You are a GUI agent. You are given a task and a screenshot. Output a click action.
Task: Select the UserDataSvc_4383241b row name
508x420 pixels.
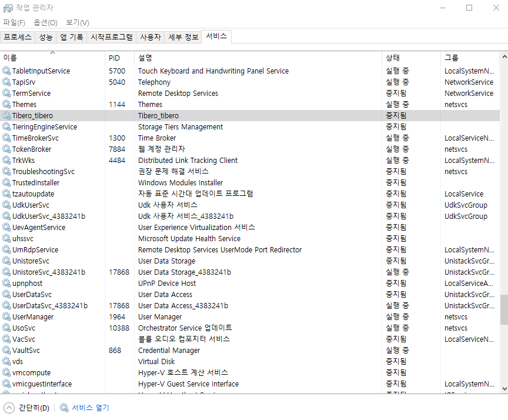pyautogui.click(x=50, y=306)
